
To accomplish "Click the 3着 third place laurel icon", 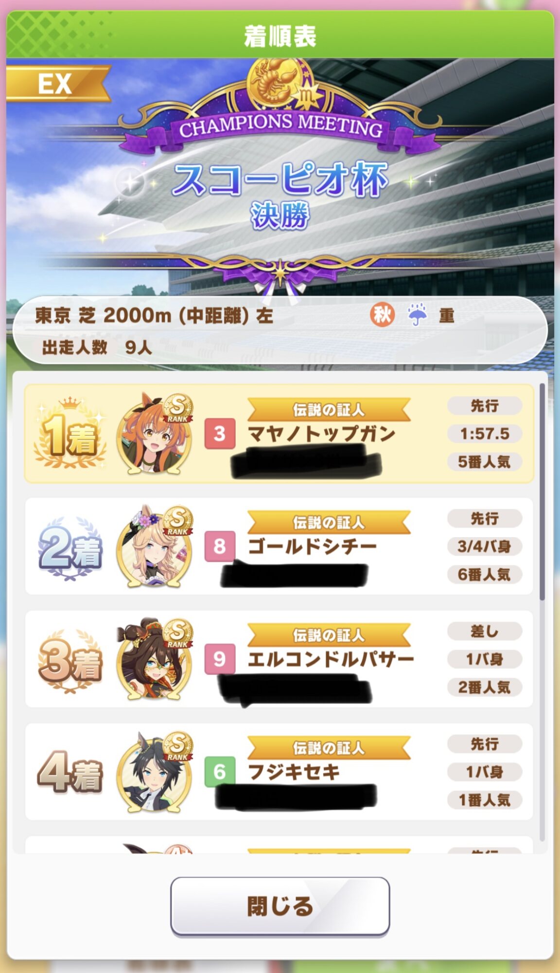I will 70,661.
